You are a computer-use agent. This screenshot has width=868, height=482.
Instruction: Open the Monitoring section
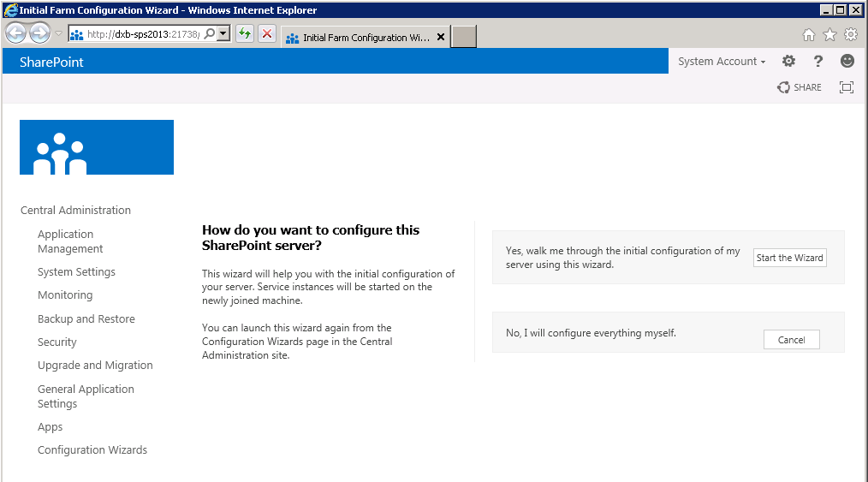[x=65, y=295]
